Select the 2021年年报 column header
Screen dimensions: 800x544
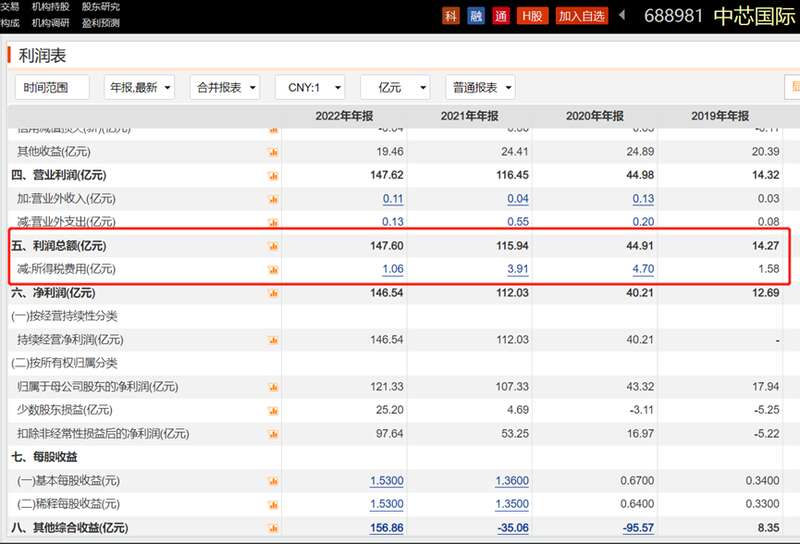[x=469, y=116]
